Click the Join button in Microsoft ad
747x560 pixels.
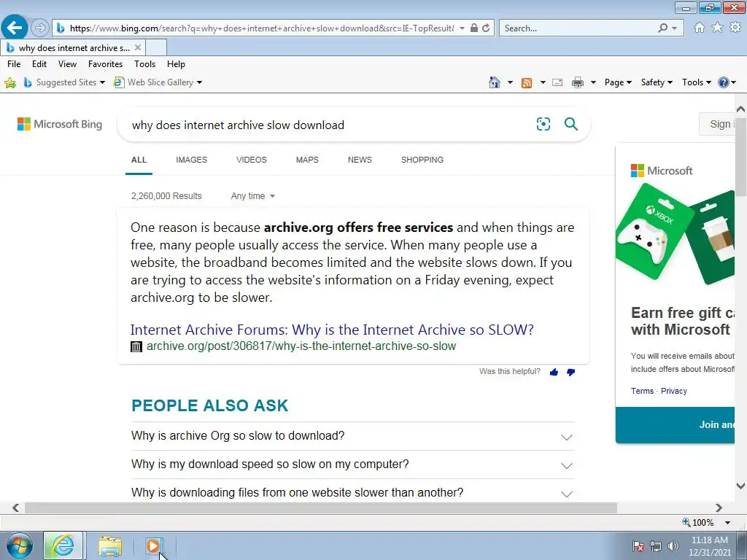click(x=675, y=425)
